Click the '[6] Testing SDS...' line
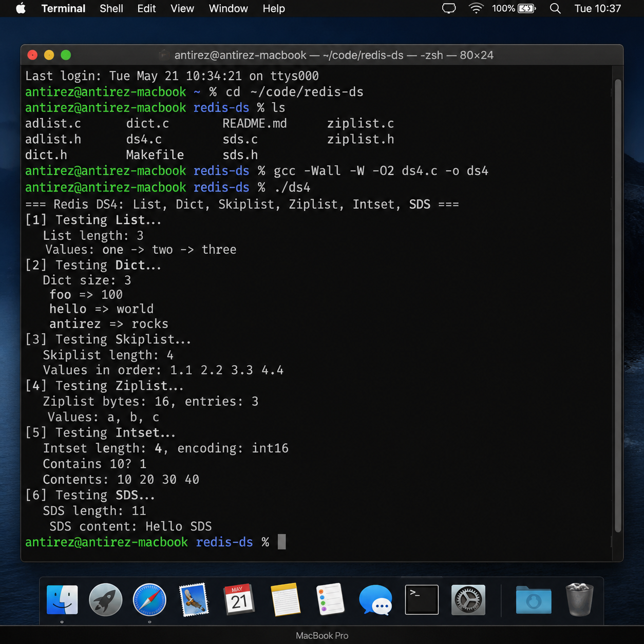Image resolution: width=644 pixels, height=644 pixels. pyautogui.click(x=90, y=495)
